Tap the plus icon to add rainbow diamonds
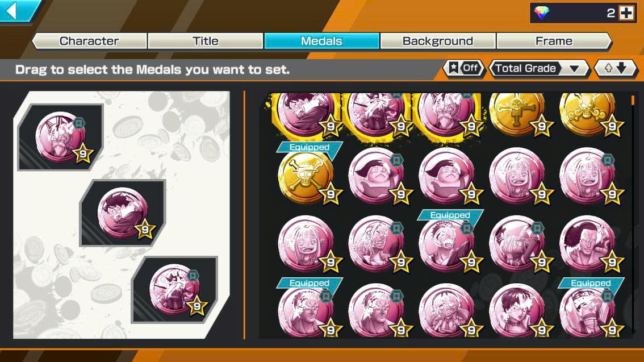The height and width of the screenshot is (362, 644). 627,13
